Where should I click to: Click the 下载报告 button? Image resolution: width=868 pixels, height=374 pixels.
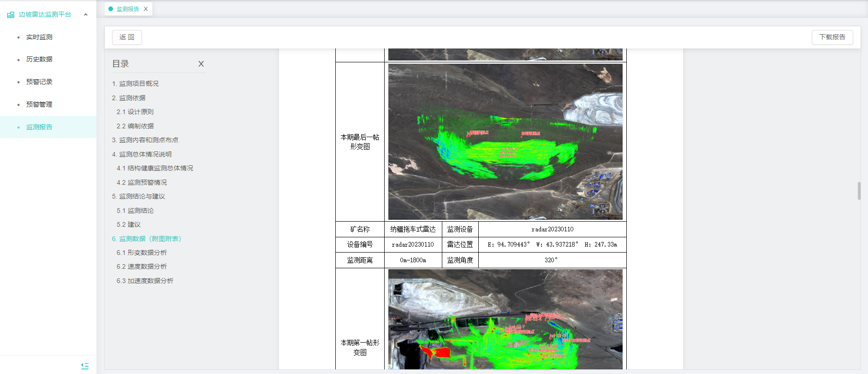832,37
